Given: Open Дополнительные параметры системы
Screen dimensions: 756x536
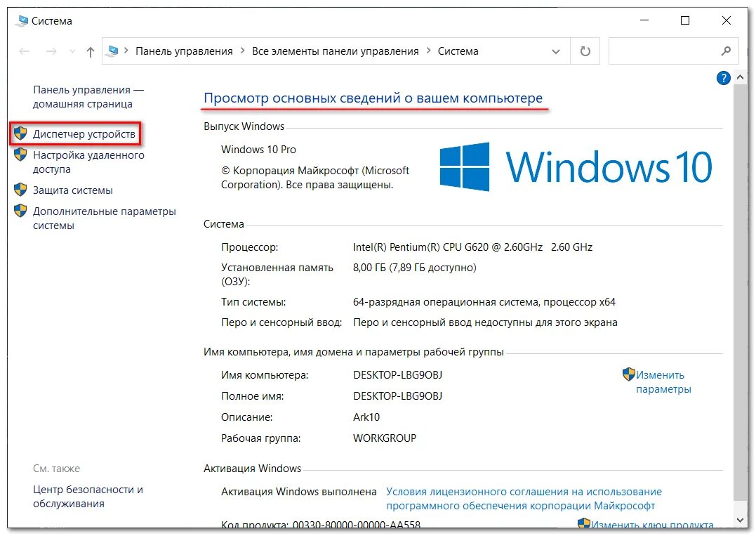Looking at the screenshot, I should click(104, 218).
